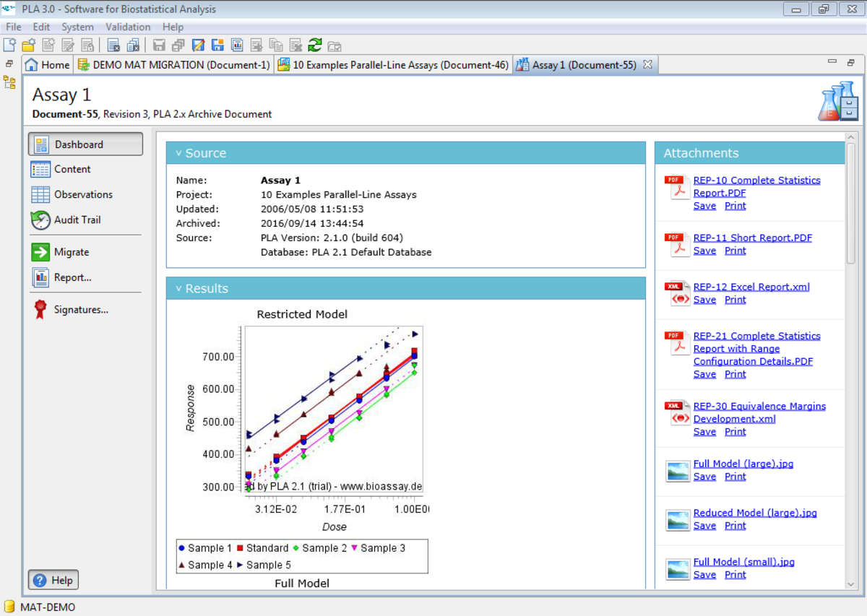Viewport: 867px width, 616px height.
Task: Click the blue pencil edit toolbar icon
Action: point(198,45)
